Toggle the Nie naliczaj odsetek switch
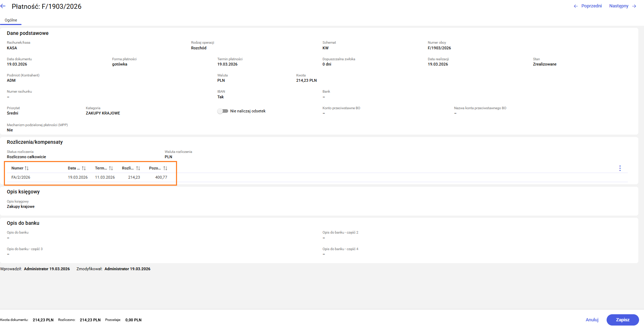This screenshot has height=328, width=644. click(x=223, y=111)
